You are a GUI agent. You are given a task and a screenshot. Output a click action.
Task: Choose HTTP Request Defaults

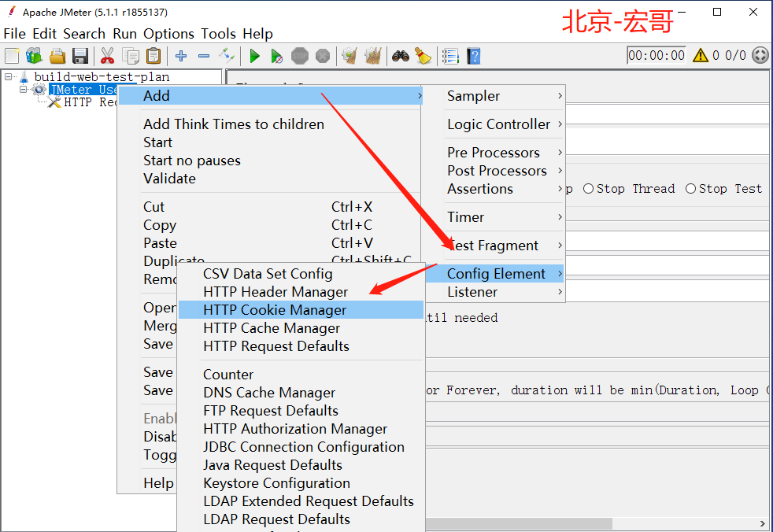point(301,346)
